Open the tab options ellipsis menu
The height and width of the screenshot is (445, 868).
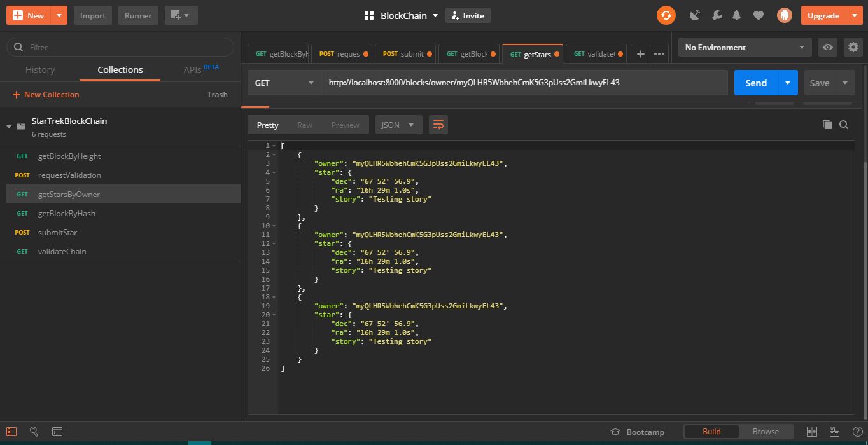tap(659, 54)
